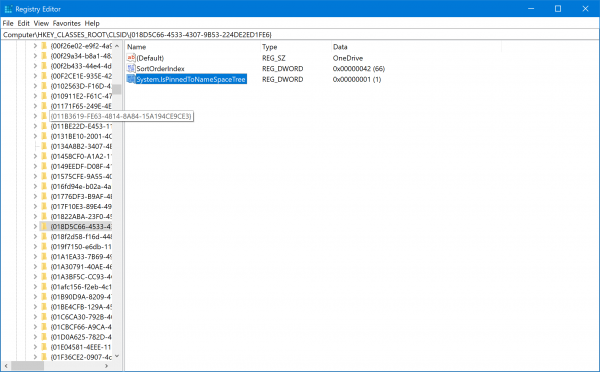Expand the {018D5C66-4533 registry key
600x372 pixels.
pos(35,227)
